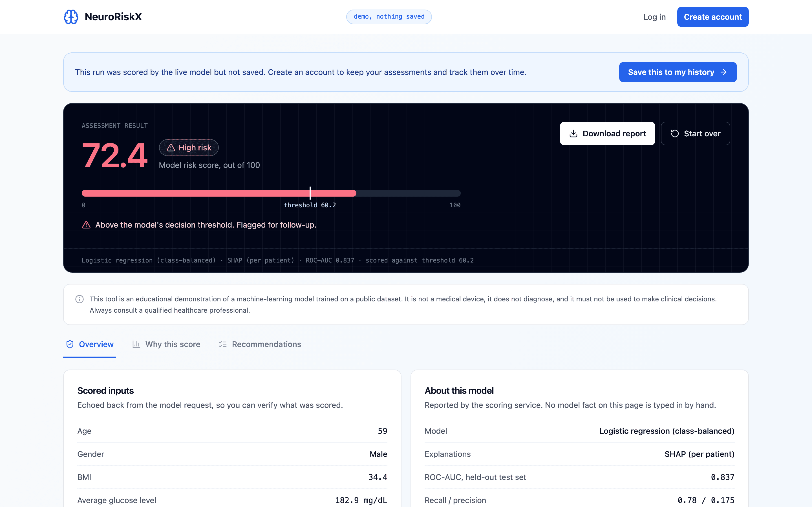Viewport: 812px width, 507px height.
Task: Click the bar chart icon beside Why this score
Action: tap(136, 344)
